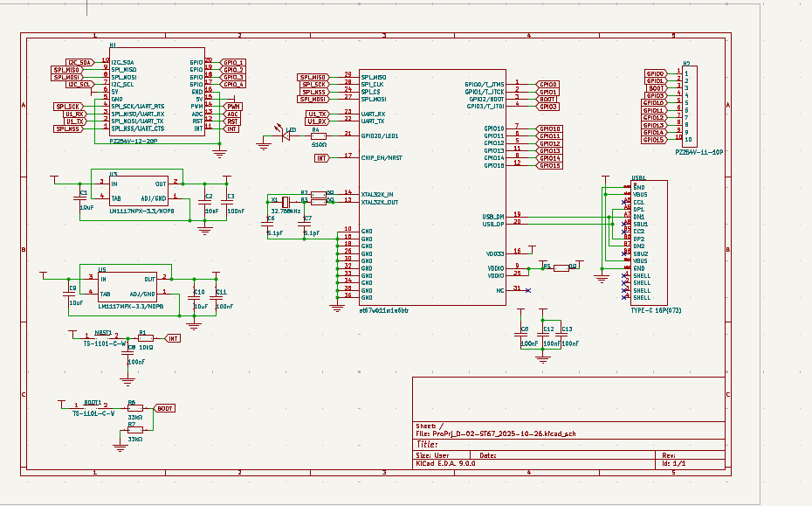Click the GPIO15 label beside the main chip
This screenshot has width=812, height=506.
[x=550, y=165]
